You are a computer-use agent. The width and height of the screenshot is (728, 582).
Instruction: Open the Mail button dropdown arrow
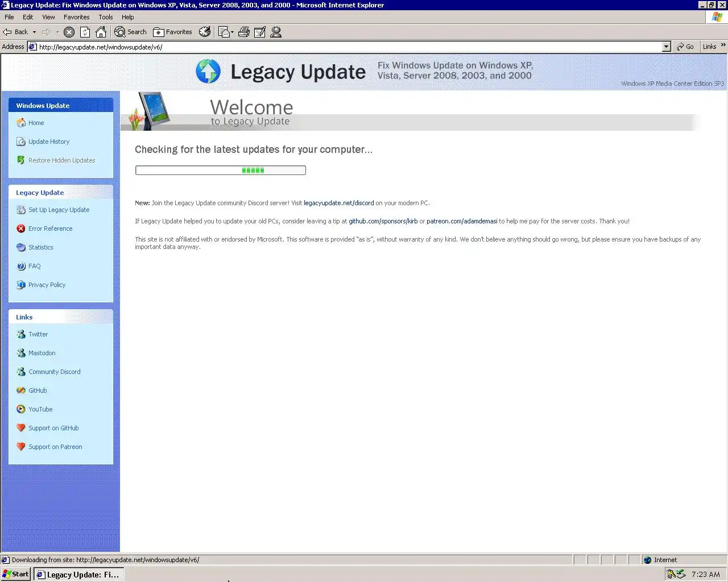(232, 32)
